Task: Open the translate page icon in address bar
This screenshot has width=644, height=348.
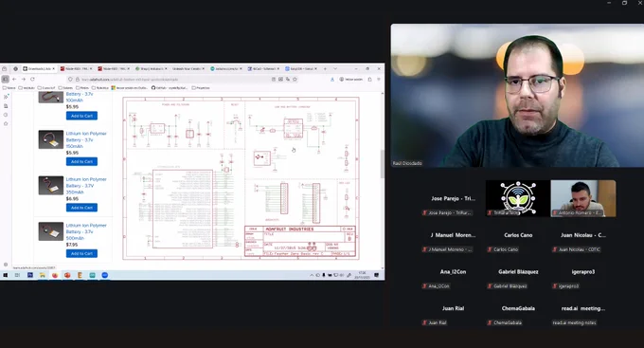Action: click(x=288, y=80)
